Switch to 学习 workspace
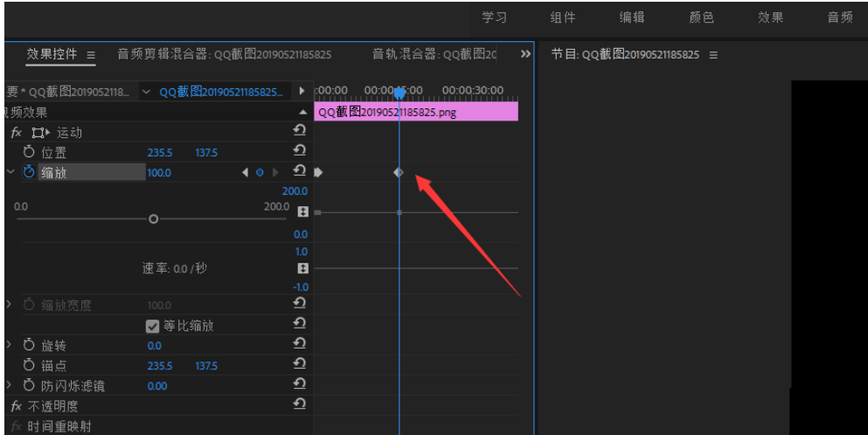The height and width of the screenshot is (435, 868). [x=495, y=17]
